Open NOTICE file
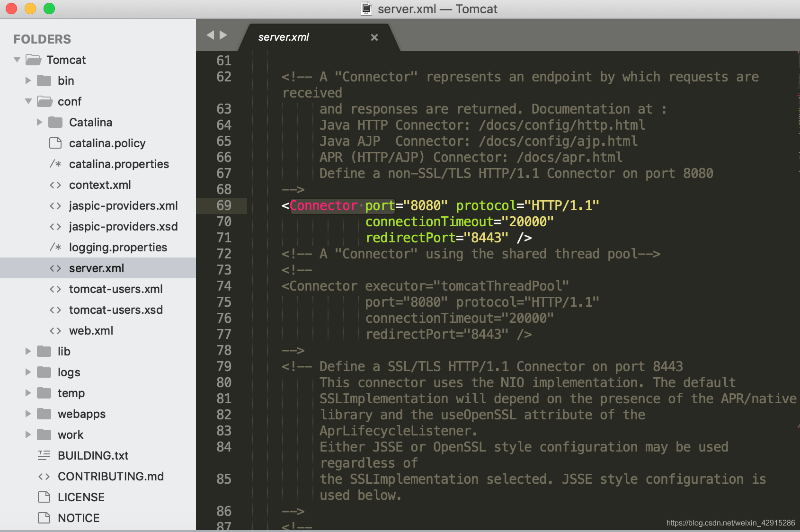The image size is (800, 532). coord(79,518)
